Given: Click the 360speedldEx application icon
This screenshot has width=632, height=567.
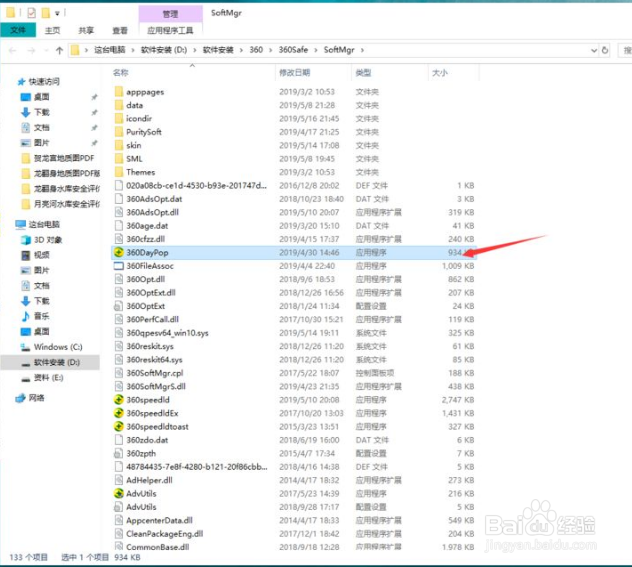Looking at the screenshot, I should (x=118, y=413).
